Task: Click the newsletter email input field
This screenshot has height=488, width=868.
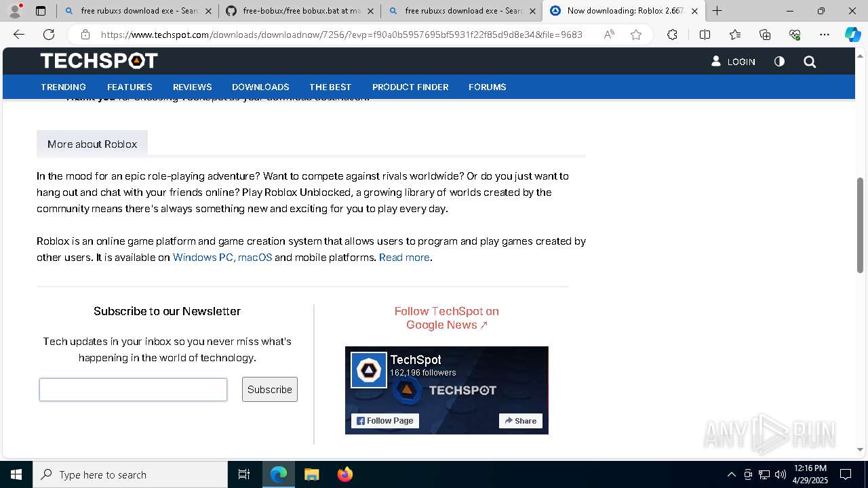Action: point(133,390)
